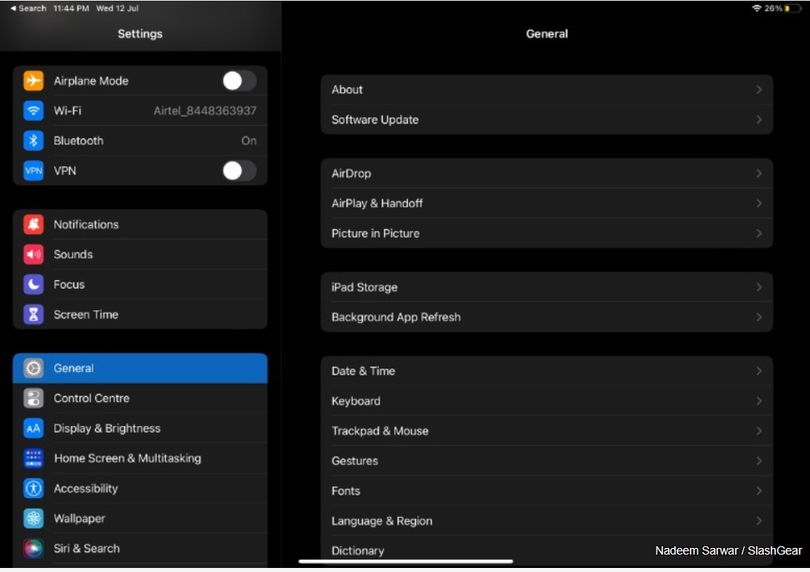Toggle the VPN switch

[239, 171]
